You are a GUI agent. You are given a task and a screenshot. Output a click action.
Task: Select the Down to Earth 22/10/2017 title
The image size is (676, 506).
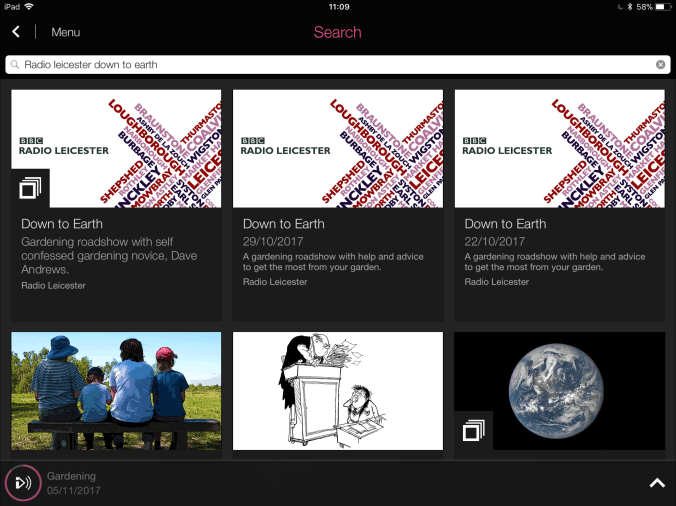(506, 224)
